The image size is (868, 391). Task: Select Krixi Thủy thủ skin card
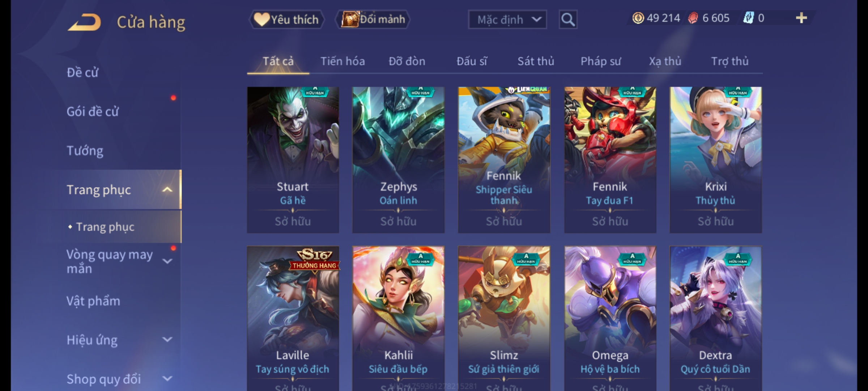(x=715, y=160)
